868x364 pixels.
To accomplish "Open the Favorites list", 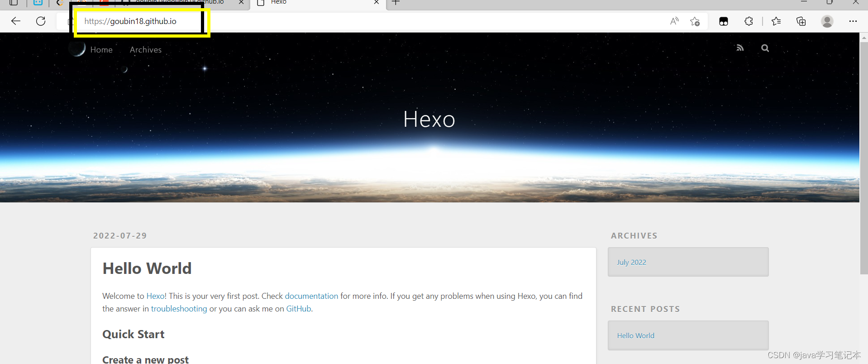I will click(x=776, y=21).
